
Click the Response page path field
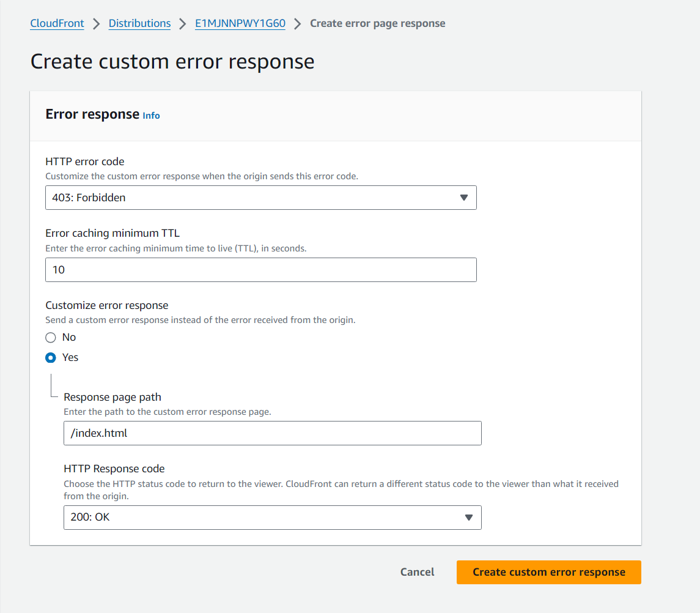pyautogui.click(x=272, y=433)
